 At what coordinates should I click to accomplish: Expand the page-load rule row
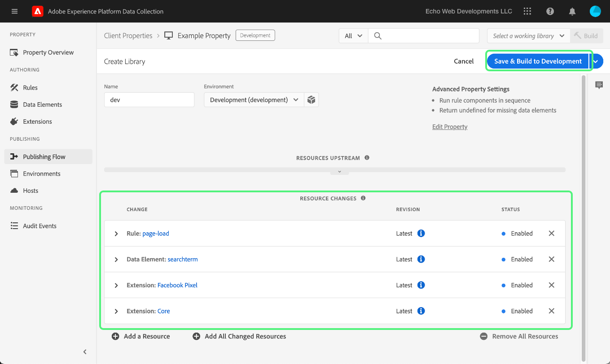[x=116, y=234]
